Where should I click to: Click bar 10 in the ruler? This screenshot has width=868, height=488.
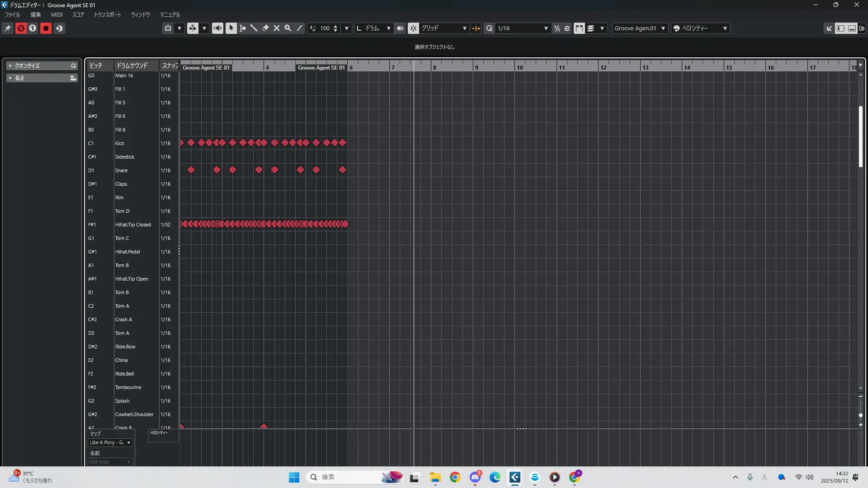pyautogui.click(x=519, y=67)
